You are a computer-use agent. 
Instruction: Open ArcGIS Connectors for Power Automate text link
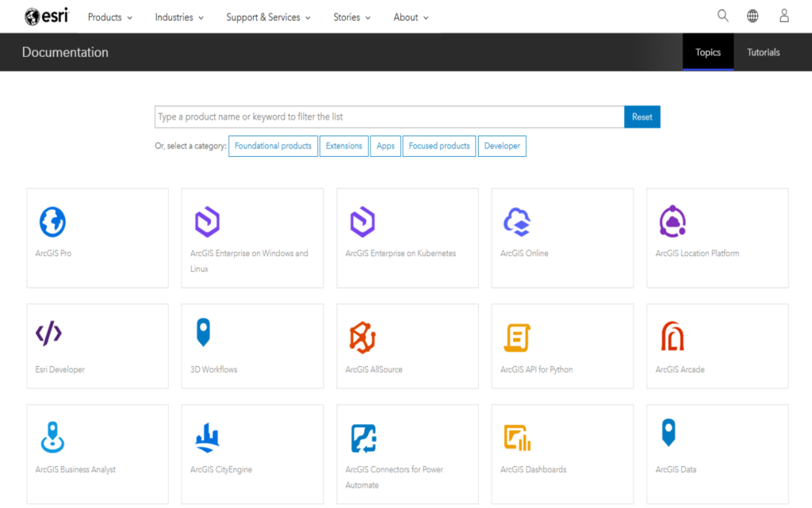tap(394, 477)
